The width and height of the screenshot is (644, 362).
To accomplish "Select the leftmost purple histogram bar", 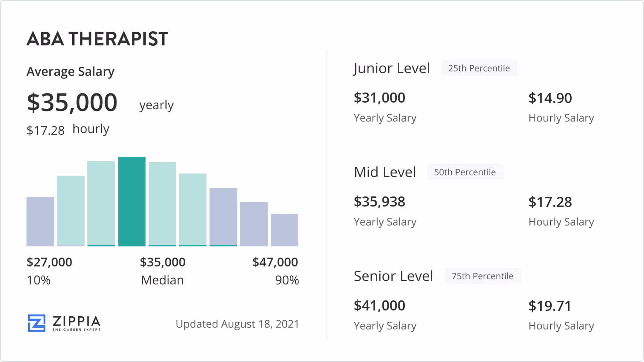I will [x=40, y=221].
